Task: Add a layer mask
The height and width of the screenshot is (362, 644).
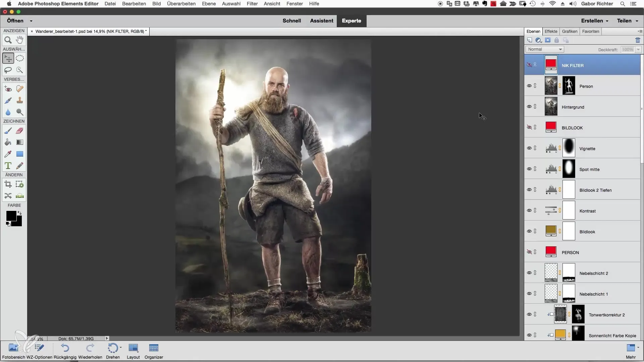Action: click(x=548, y=40)
